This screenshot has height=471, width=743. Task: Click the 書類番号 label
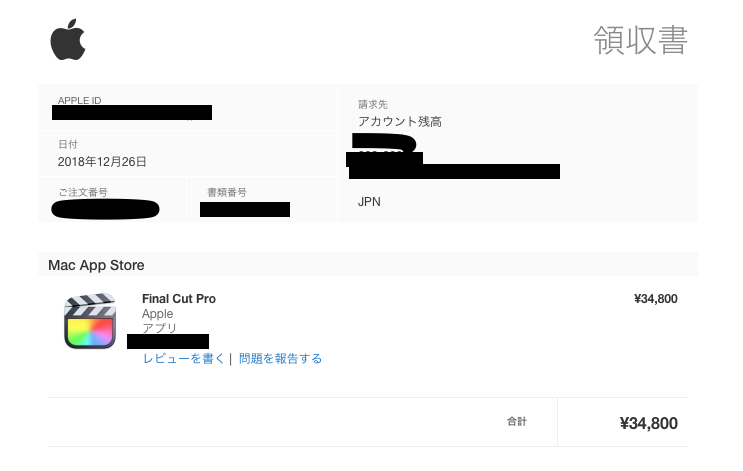226,191
